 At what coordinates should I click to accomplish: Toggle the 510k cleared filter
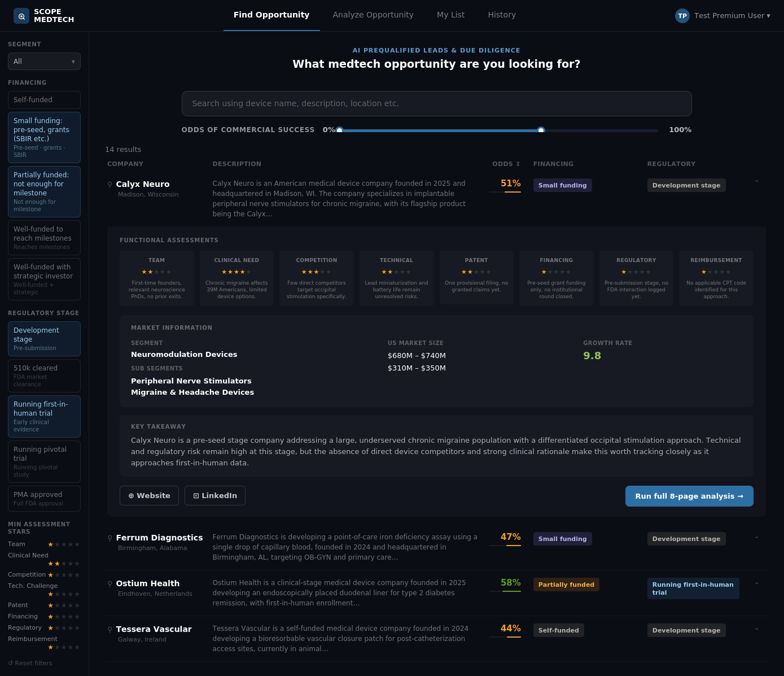pos(44,376)
